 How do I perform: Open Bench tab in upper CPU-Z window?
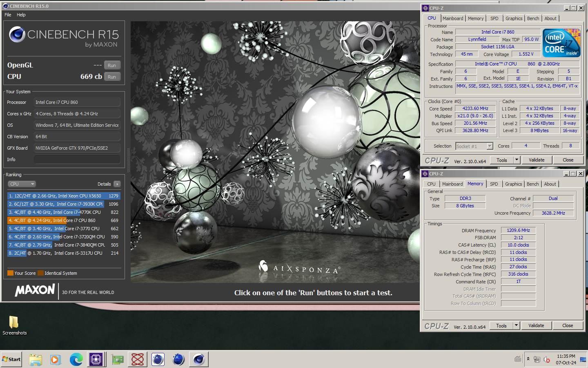point(533,18)
